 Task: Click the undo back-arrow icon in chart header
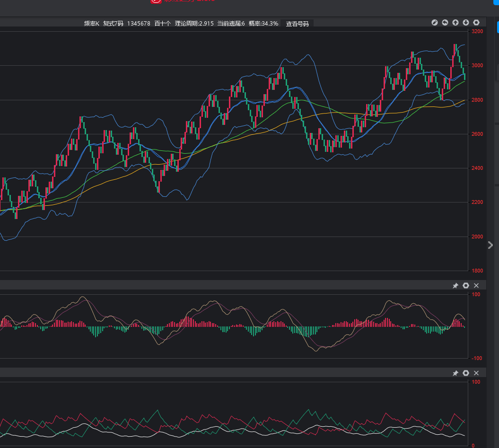(x=445, y=23)
